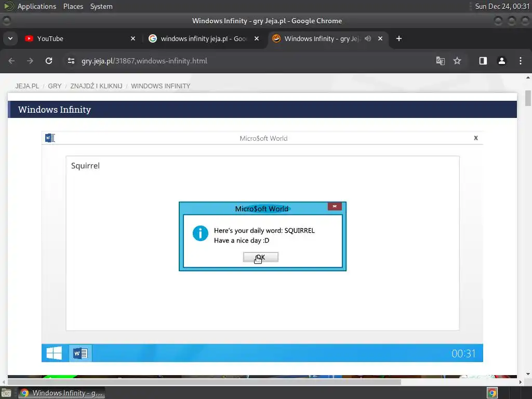Click the vertical page scrollbar thumb
Image resolution: width=532 pixels, height=399 pixels.
pos(528,98)
